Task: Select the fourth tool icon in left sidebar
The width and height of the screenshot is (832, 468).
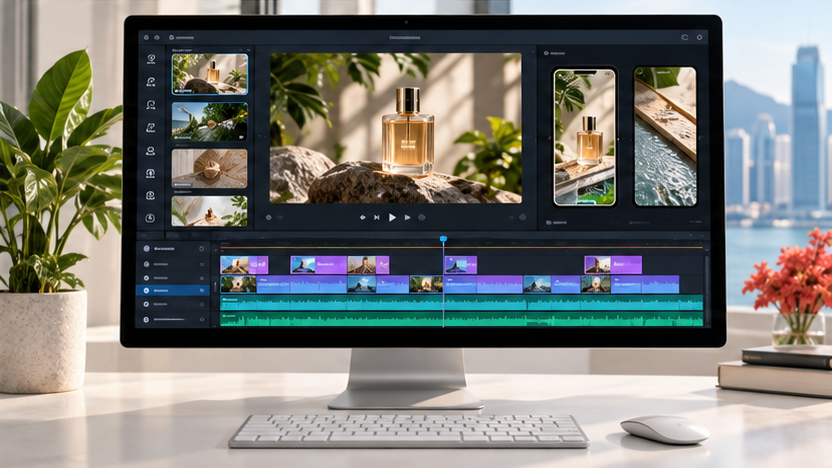Action: click(x=151, y=128)
